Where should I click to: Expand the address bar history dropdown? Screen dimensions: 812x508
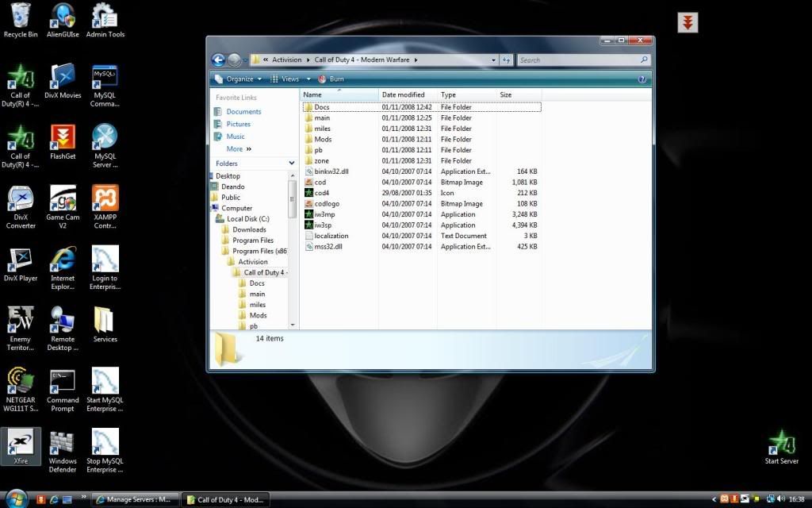click(x=493, y=60)
